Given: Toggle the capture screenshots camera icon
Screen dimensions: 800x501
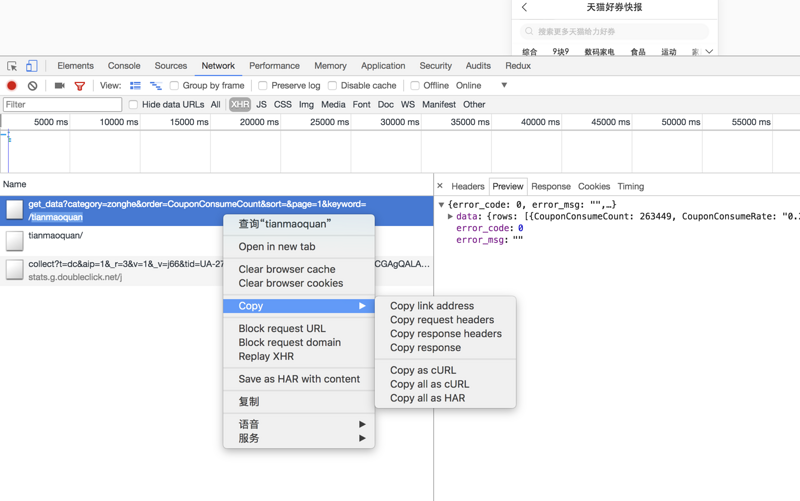Looking at the screenshot, I should tap(60, 86).
